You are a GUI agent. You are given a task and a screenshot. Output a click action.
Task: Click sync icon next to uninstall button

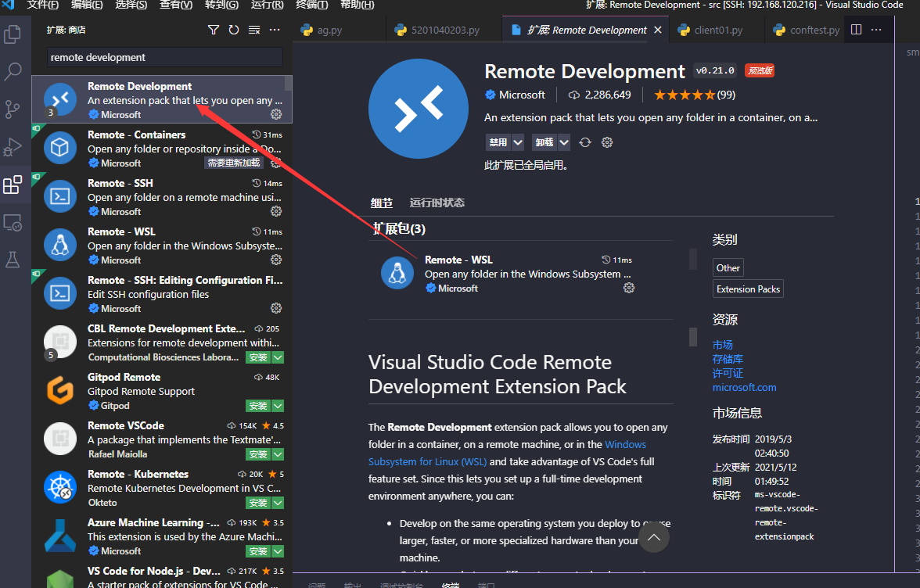[x=585, y=142]
